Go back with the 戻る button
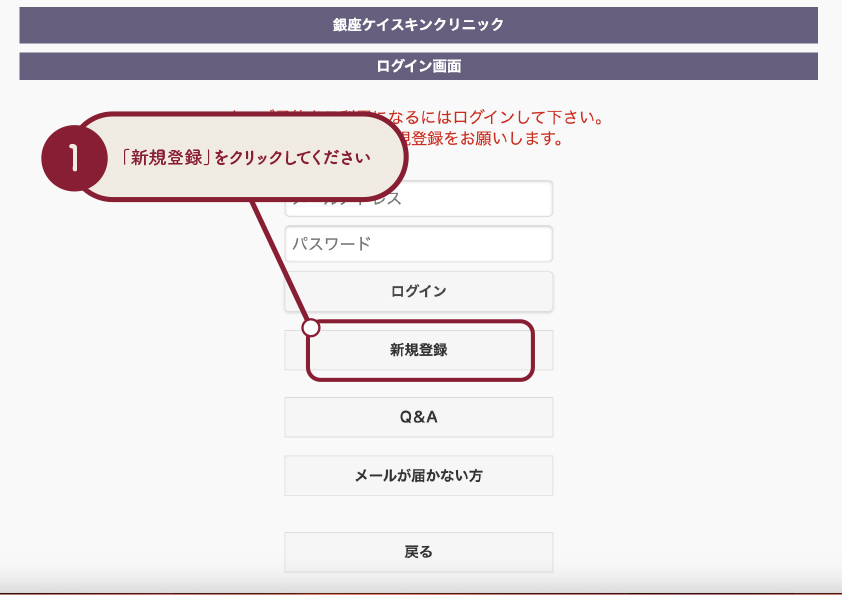842x595 pixels. click(418, 552)
